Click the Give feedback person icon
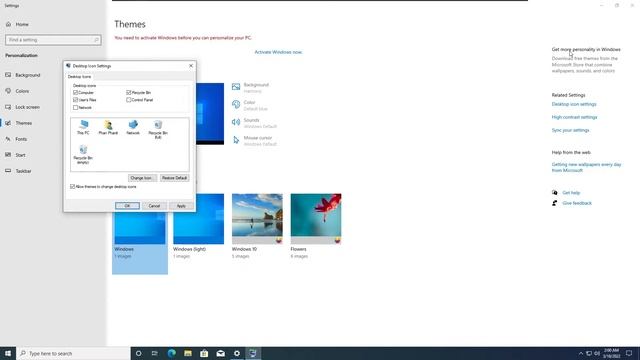 555,203
